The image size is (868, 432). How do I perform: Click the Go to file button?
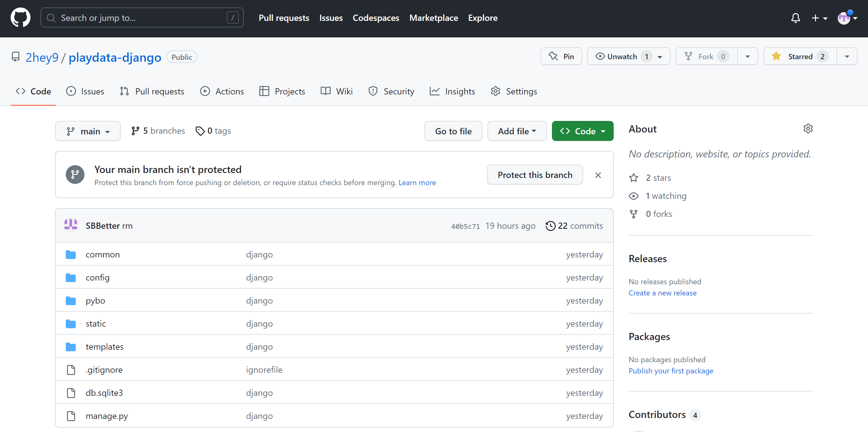453,131
